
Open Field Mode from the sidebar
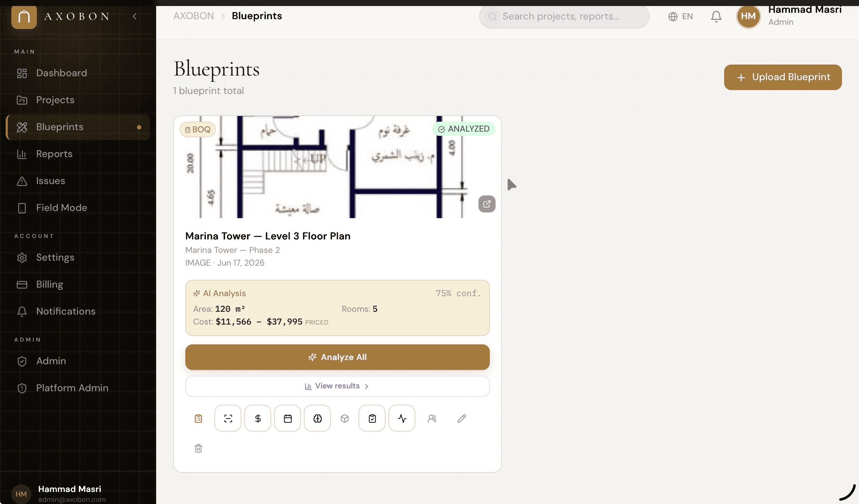coord(78,208)
